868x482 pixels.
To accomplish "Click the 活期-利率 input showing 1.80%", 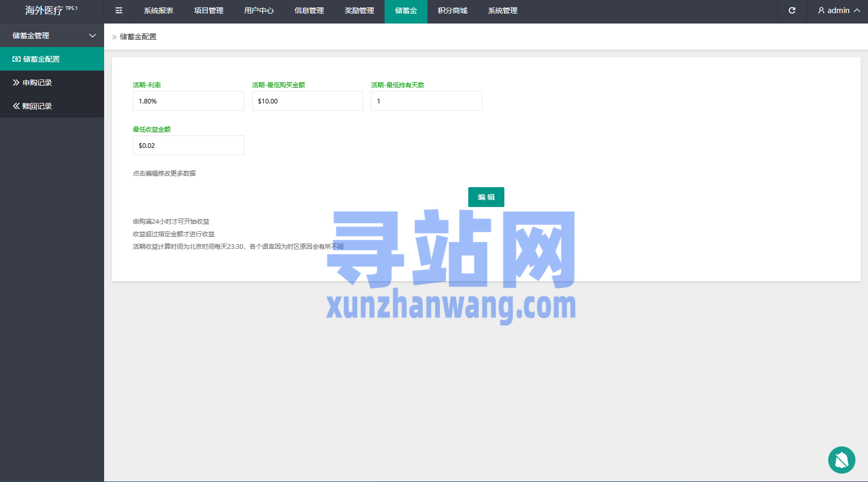I will click(188, 101).
